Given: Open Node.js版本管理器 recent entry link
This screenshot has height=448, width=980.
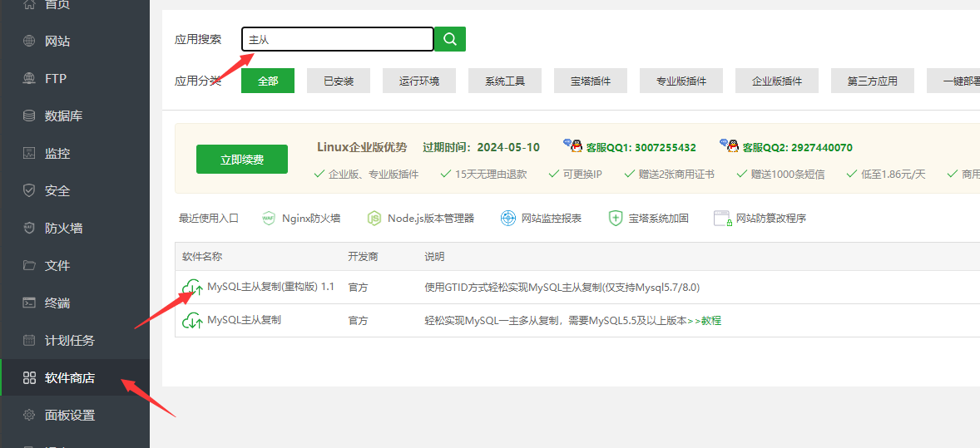Looking at the screenshot, I should tap(431, 218).
